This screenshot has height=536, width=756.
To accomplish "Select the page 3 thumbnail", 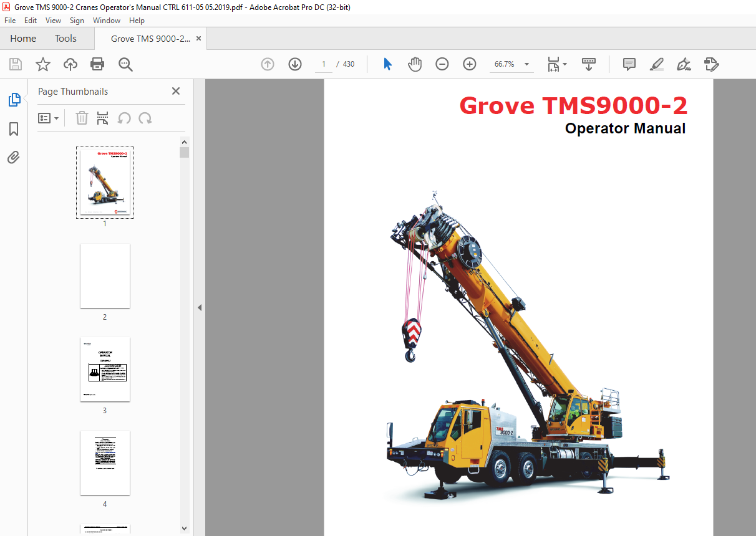I will [105, 369].
